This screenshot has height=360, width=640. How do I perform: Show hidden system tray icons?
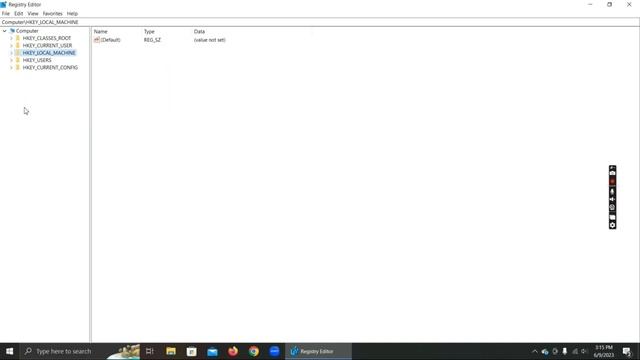click(x=535, y=351)
